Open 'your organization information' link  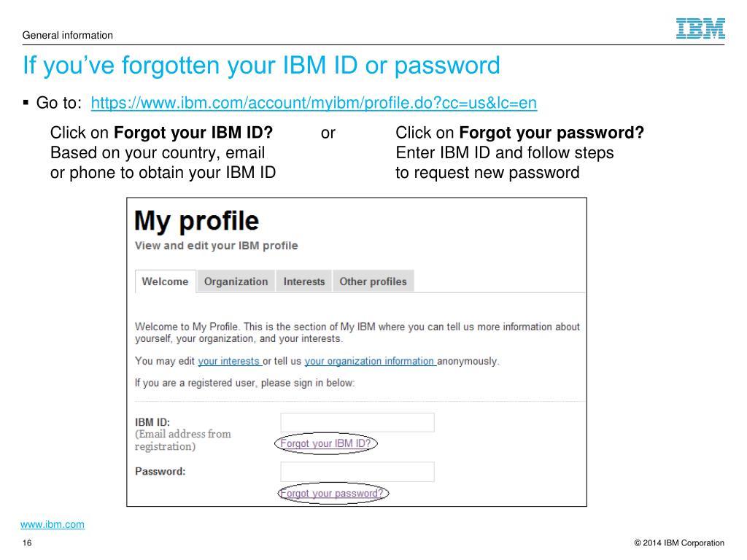[369, 361]
